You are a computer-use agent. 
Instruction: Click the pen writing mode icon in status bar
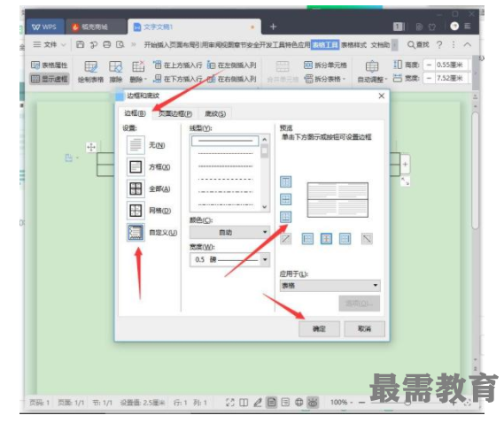pos(258,402)
